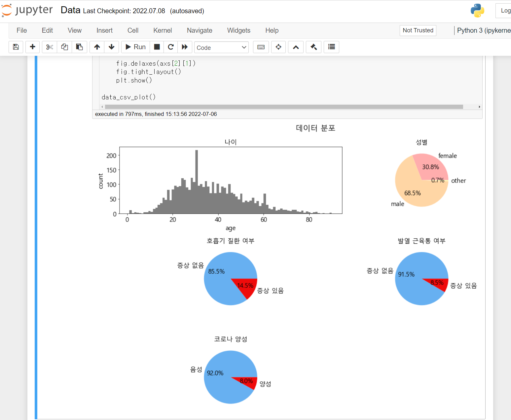
Task: Paste cell from clipboard
Action: [79, 47]
